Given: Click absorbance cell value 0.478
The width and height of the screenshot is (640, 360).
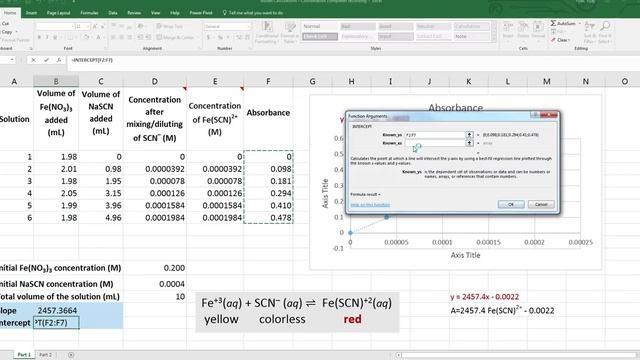Looking at the screenshot, I should (268, 218).
